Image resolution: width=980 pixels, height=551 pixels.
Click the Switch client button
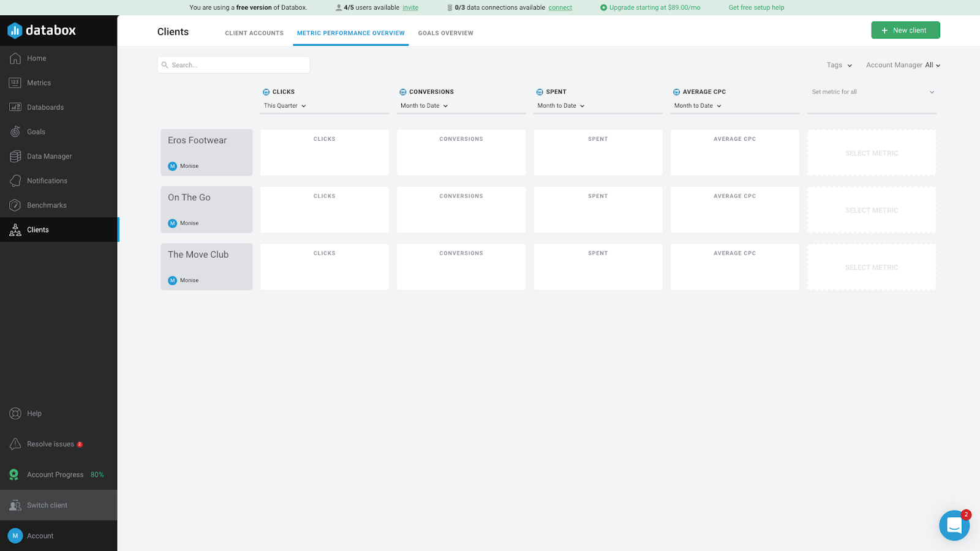click(59, 505)
